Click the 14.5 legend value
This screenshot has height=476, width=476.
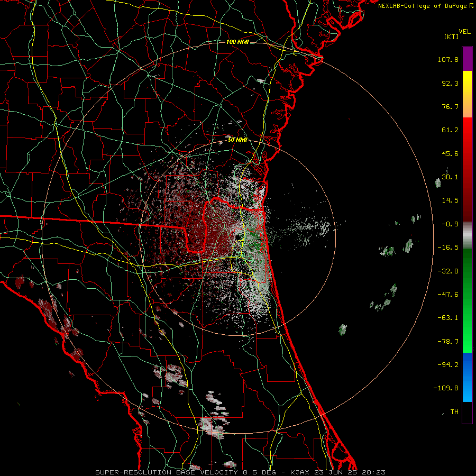pyautogui.click(x=450, y=200)
